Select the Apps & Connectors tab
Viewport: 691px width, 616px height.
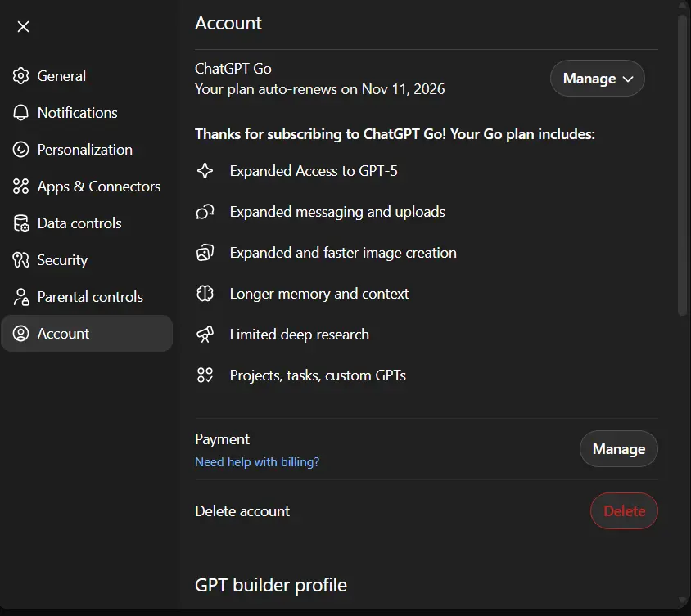[87, 187]
